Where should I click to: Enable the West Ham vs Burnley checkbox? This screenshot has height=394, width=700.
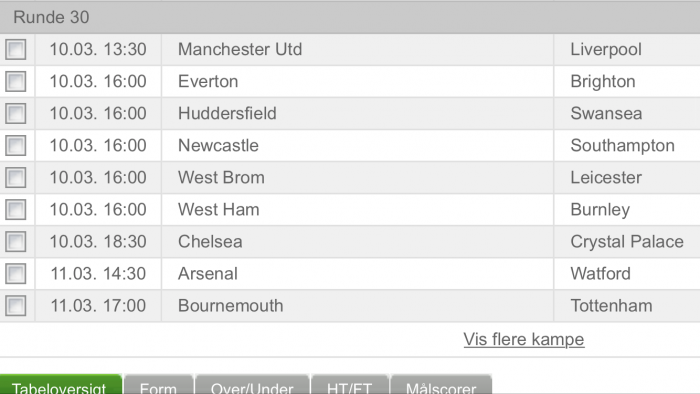pyautogui.click(x=16, y=210)
